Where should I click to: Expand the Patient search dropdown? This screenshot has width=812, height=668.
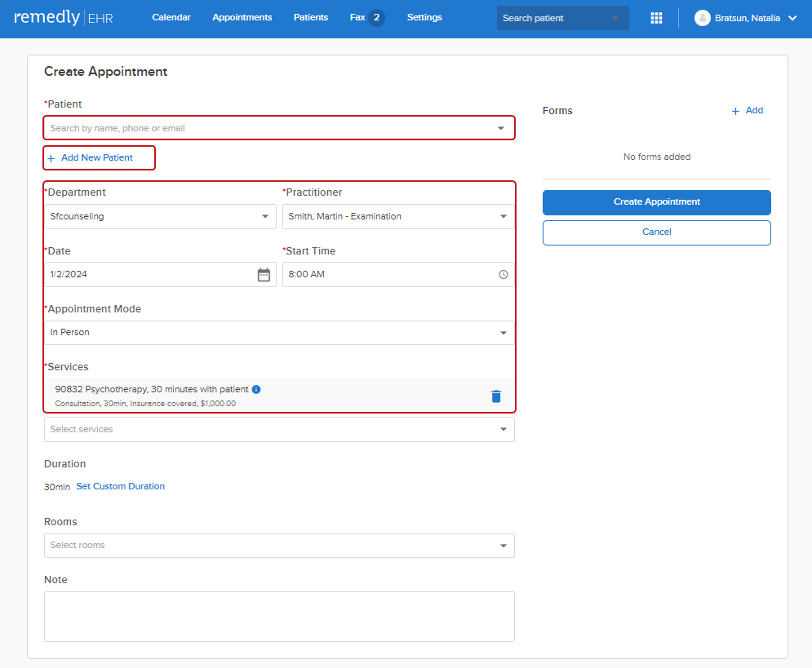pos(501,128)
